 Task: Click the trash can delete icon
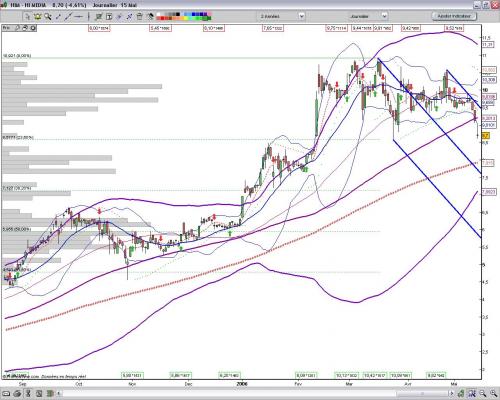[x=140, y=16]
